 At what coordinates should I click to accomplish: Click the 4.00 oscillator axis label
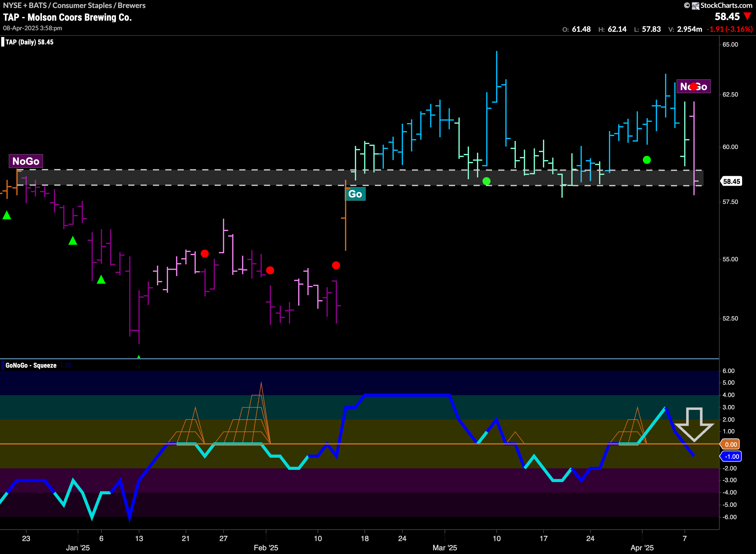(729, 395)
